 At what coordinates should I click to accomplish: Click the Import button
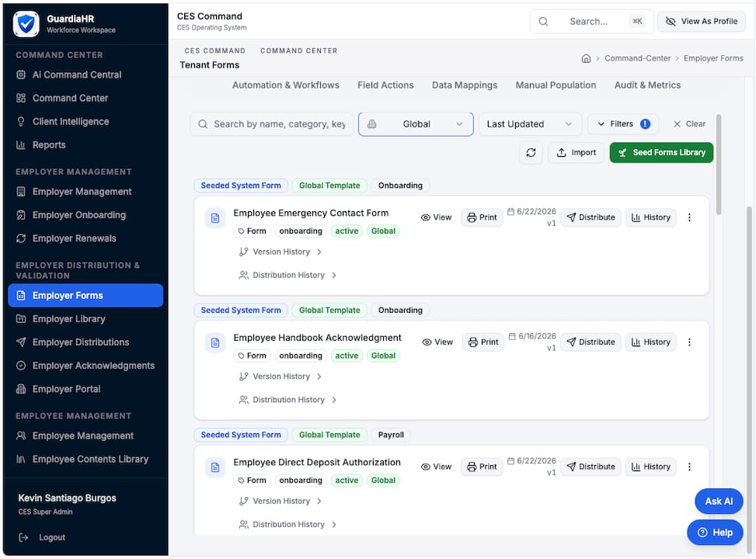[x=577, y=153]
